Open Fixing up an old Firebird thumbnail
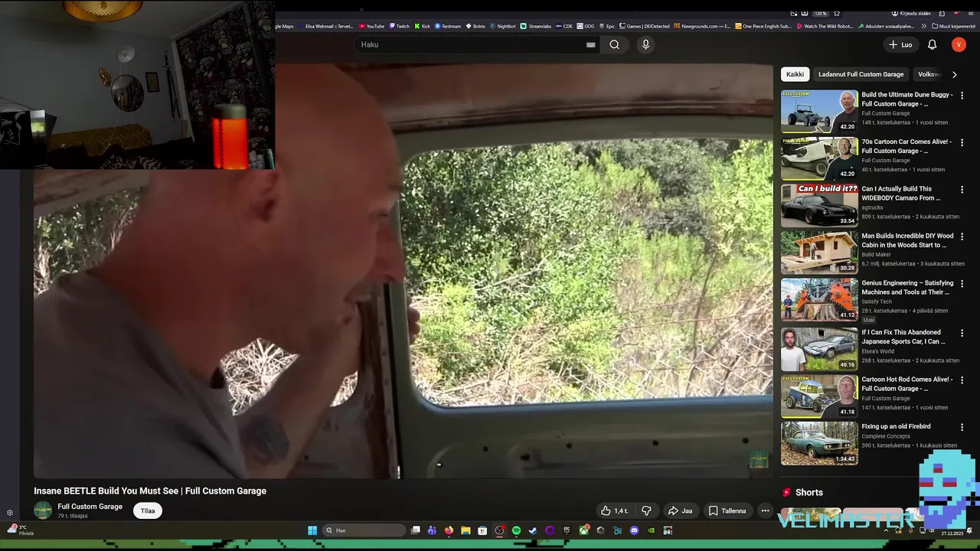This screenshot has width=980, height=551. [819, 443]
